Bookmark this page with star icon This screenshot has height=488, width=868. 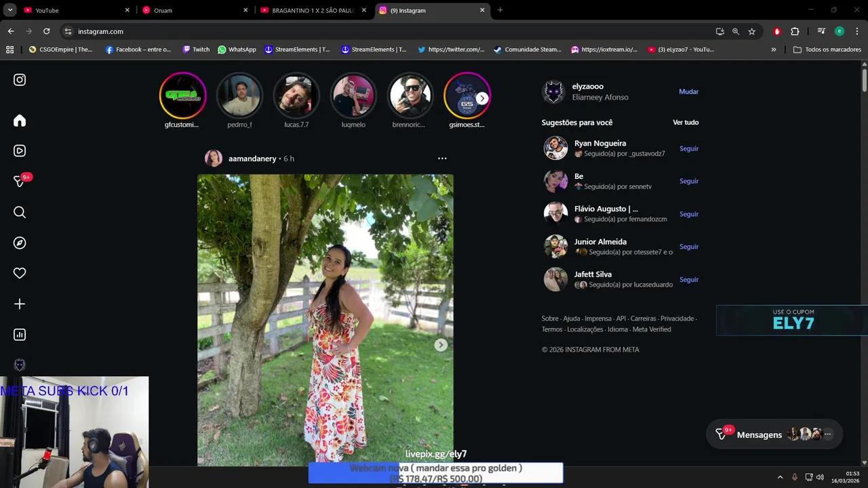coord(751,31)
